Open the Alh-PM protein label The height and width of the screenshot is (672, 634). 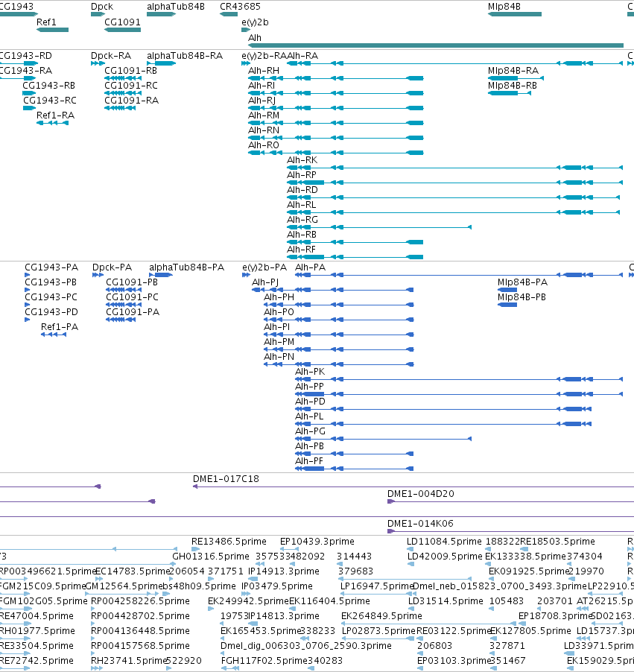[x=279, y=342]
